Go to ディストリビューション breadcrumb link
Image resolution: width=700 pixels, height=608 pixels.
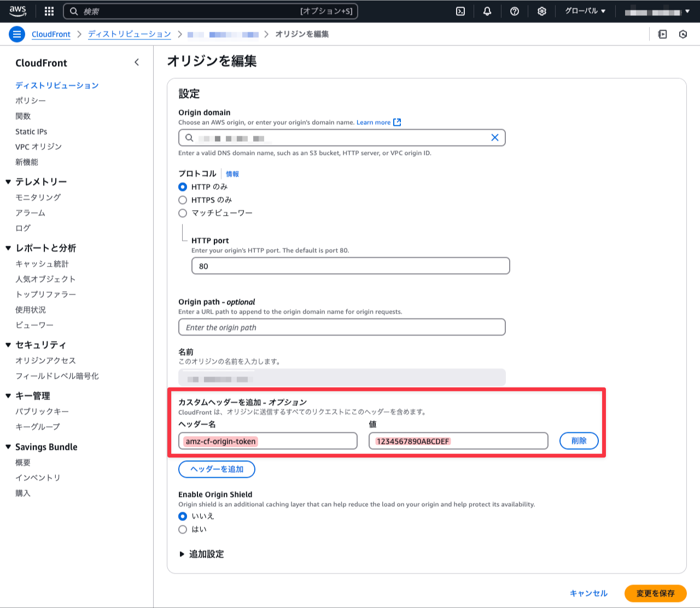pyautogui.click(x=130, y=34)
